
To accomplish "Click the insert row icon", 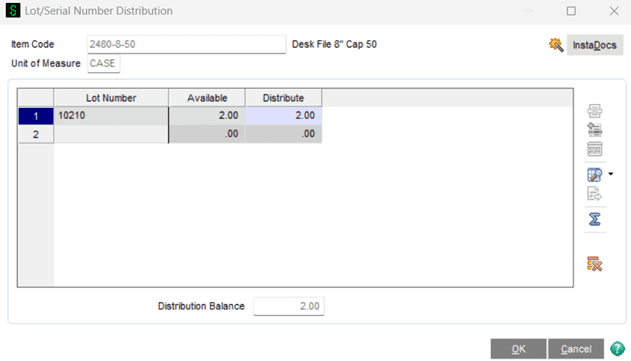I will tap(594, 130).
